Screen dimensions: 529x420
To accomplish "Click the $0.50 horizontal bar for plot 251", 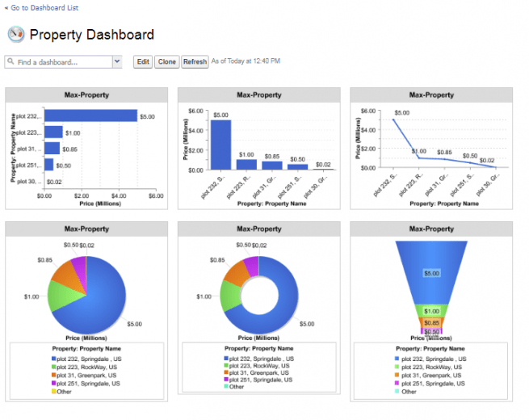I will pyautogui.click(x=49, y=165).
